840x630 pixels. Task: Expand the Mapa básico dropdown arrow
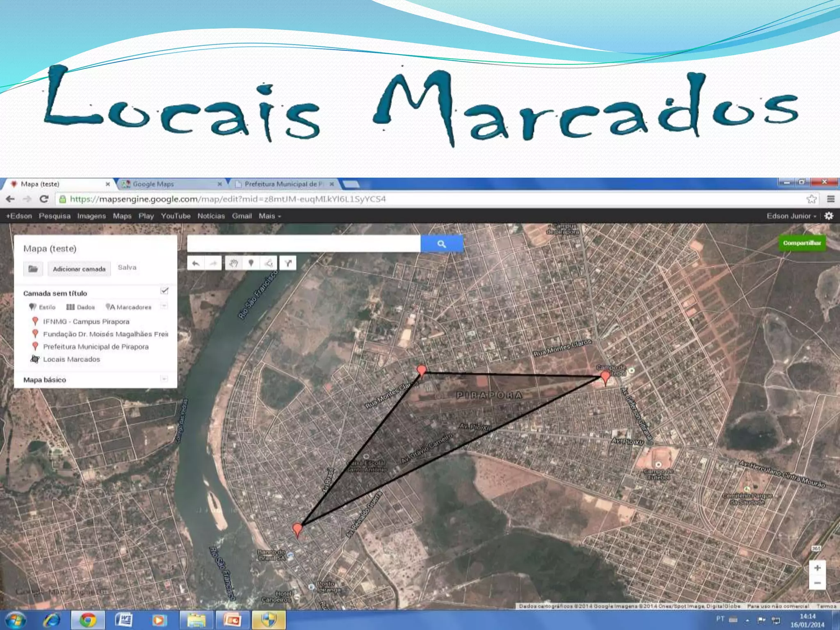pyautogui.click(x=164, y=379)
